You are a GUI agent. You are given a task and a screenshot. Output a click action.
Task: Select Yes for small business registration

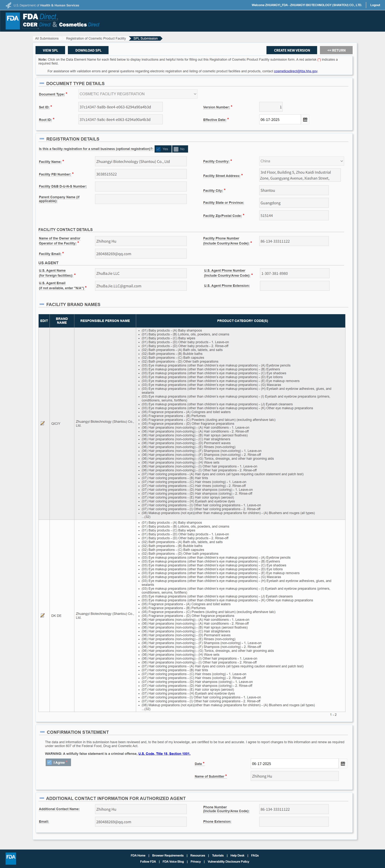tap(163, 149)
